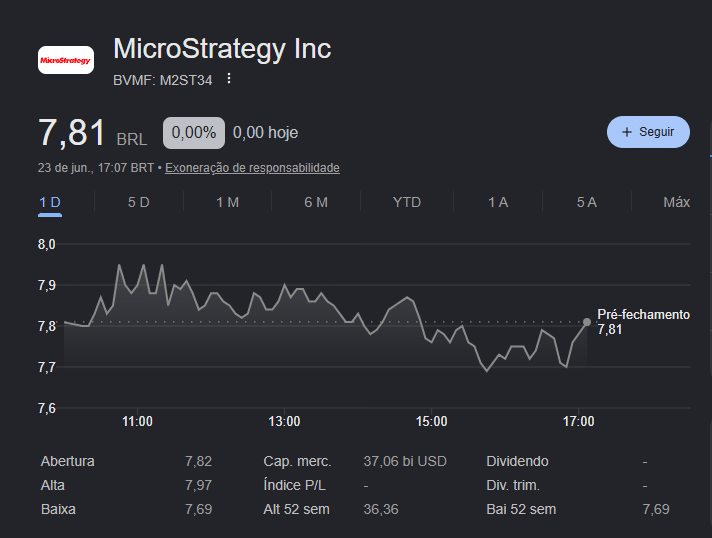This screenshot has height=538, width=712.
Task: Click the 7,6 price axis label
Action: click(47, 408)
